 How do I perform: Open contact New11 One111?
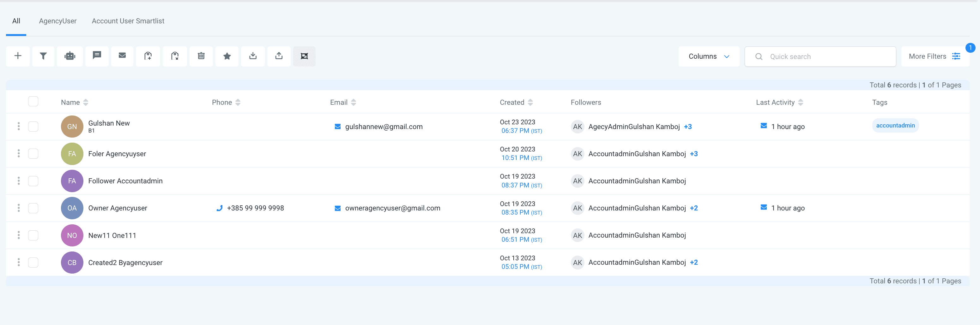pos(112,235)
